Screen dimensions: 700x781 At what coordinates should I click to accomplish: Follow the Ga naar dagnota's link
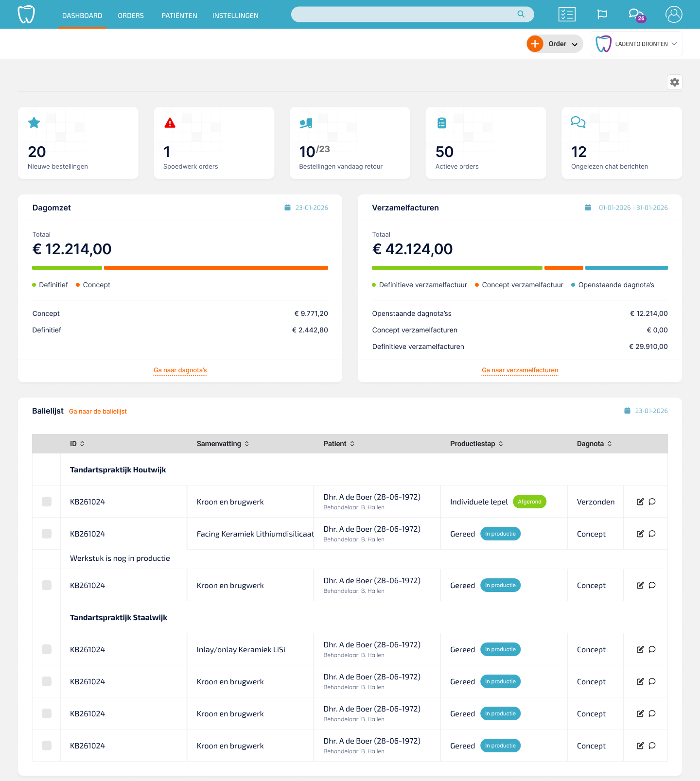(180, 370)
